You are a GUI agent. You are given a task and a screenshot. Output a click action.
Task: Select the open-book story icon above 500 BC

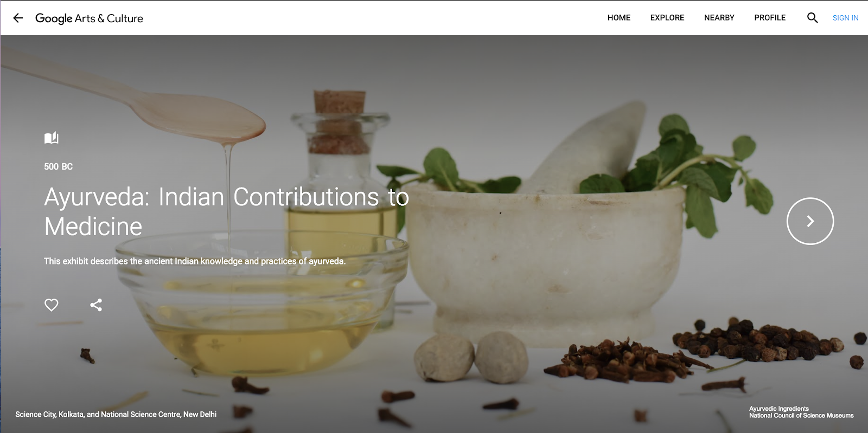tap(51, 138)
